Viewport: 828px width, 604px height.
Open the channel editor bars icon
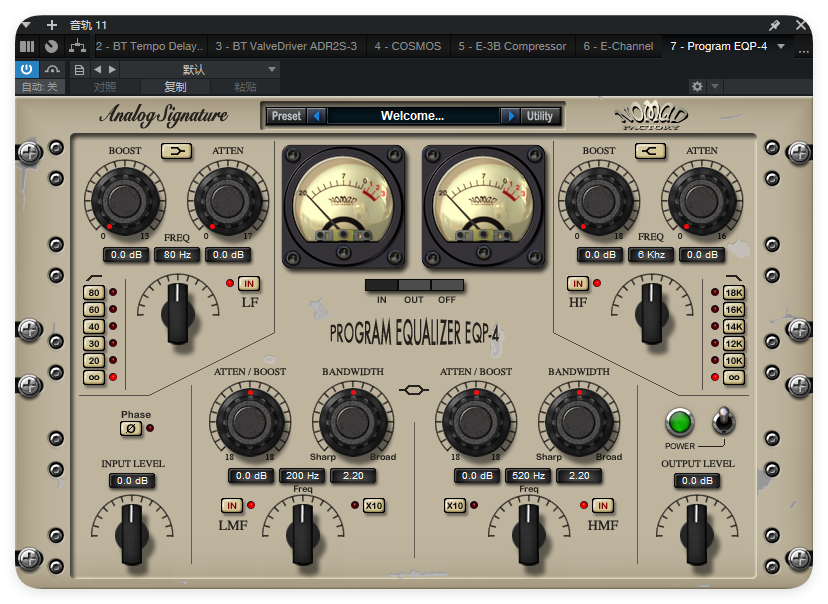27,46
